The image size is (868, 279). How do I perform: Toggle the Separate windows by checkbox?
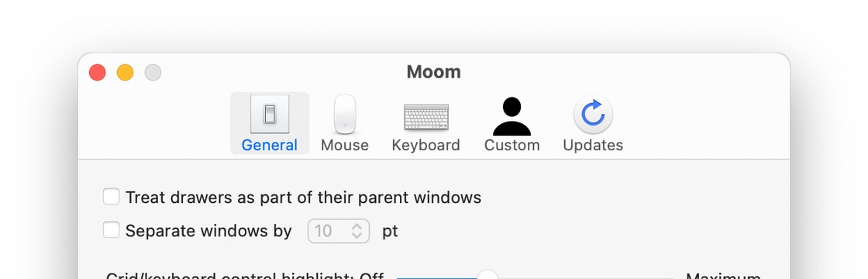coord(112,229)
